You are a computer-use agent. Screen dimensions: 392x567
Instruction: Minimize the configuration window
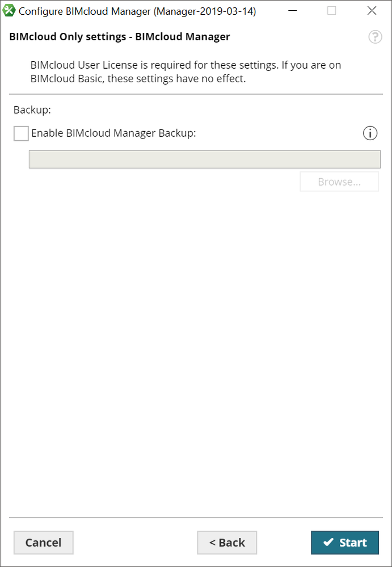(x=292, y=11)
